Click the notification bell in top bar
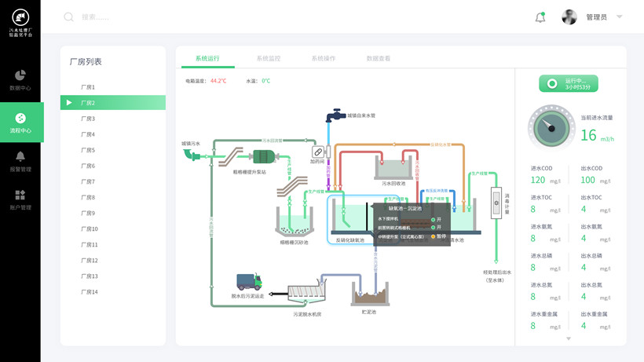This screenshot has height=362, width=644. coord(540,17)
